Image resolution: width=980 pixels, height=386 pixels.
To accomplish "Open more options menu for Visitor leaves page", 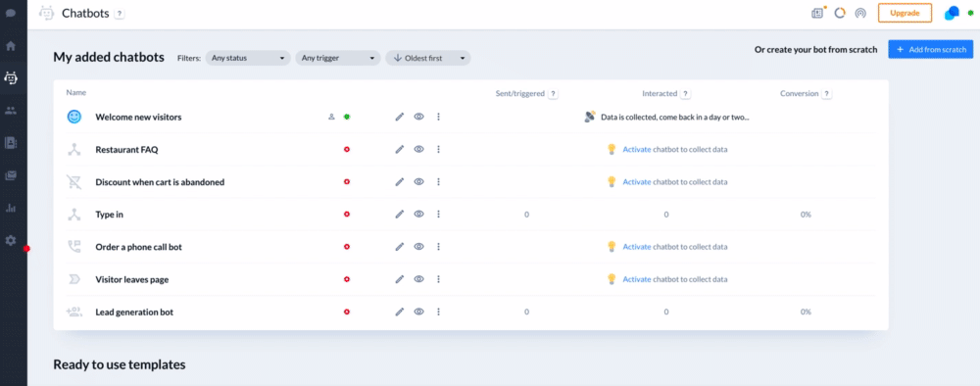I will pyautogui.click(x=438, y=279).
